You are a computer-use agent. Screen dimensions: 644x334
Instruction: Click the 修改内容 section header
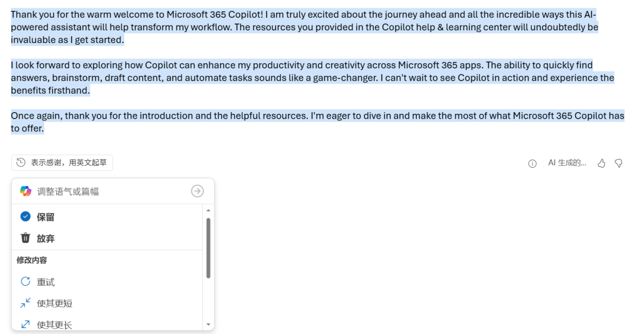click(32, 261)
